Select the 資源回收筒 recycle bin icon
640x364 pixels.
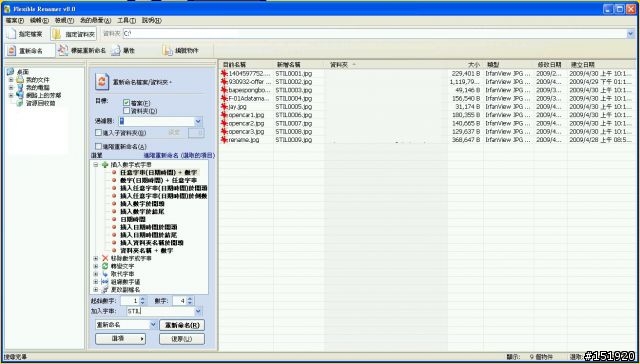click(20, 103)
